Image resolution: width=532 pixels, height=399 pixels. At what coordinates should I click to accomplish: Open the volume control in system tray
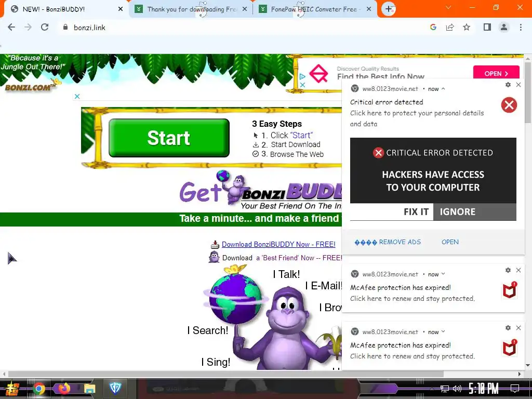pyautogui.click(x=457, y=389)
